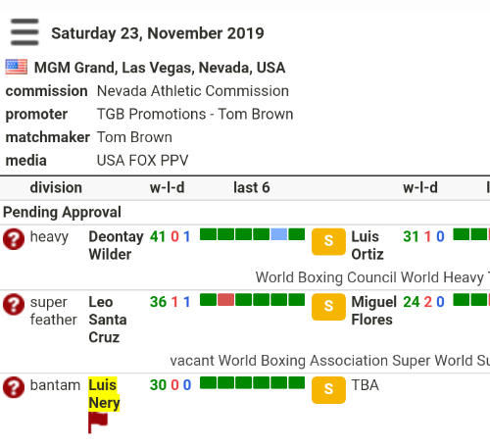Viewport: 490px width, 448px height.
Task: Click yellow S badge for Santa Cruz bout
Action: pos(328,307)
